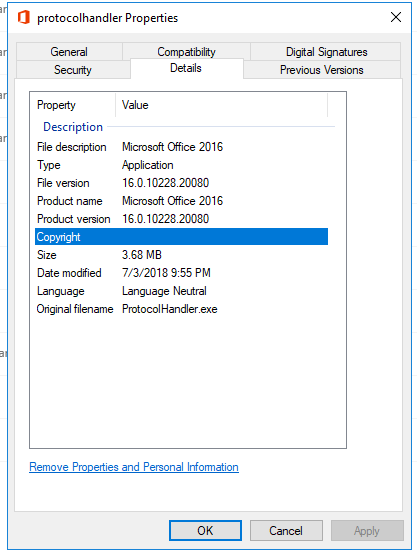Switch to the Security tab
The image size is (417, 550).
(x=73, y=69)
